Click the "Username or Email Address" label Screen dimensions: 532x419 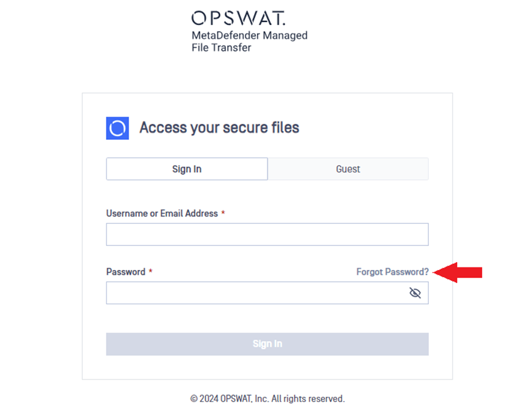click(x=162, y=213)
